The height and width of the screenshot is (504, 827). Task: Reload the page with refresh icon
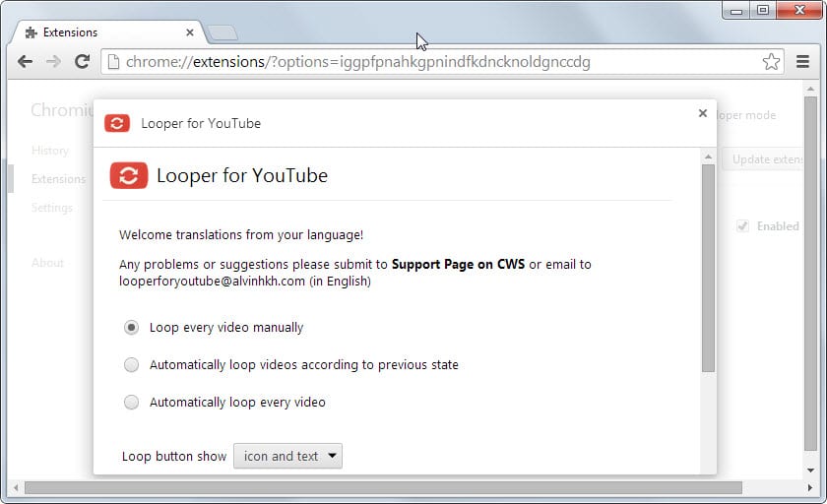(83, 62)
